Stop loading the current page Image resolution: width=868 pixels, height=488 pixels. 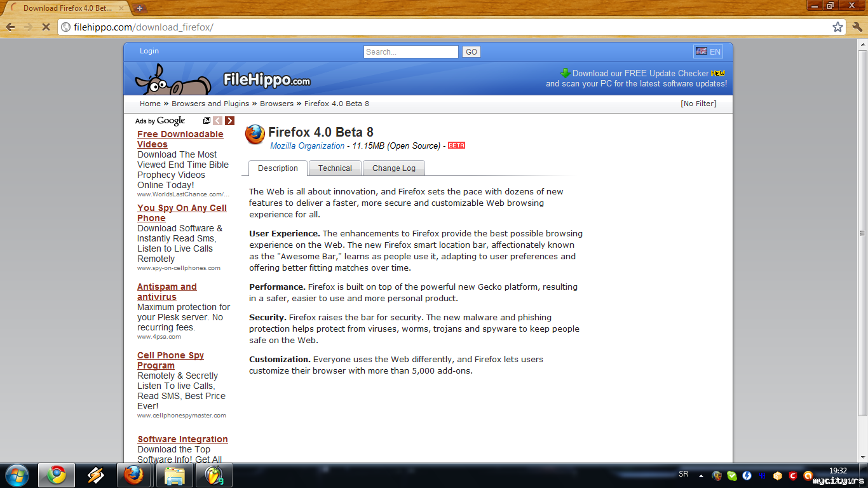pyautogui.click(x=45, y=27)
